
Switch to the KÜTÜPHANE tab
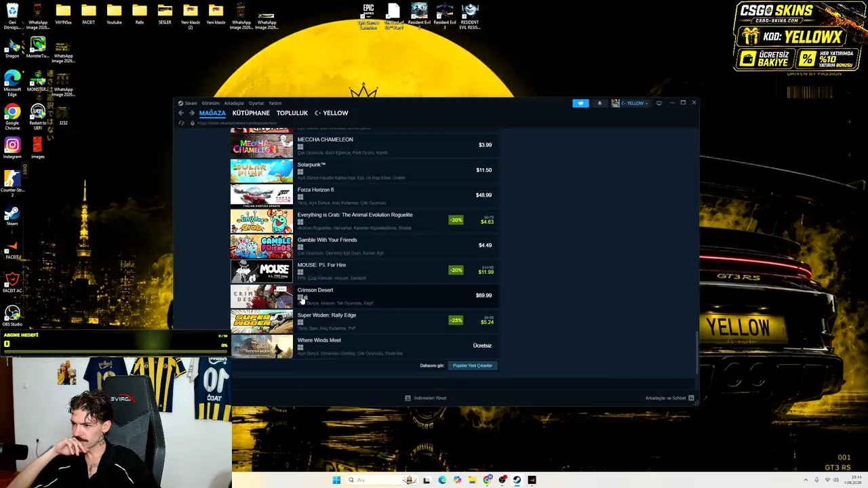(251, 113)
